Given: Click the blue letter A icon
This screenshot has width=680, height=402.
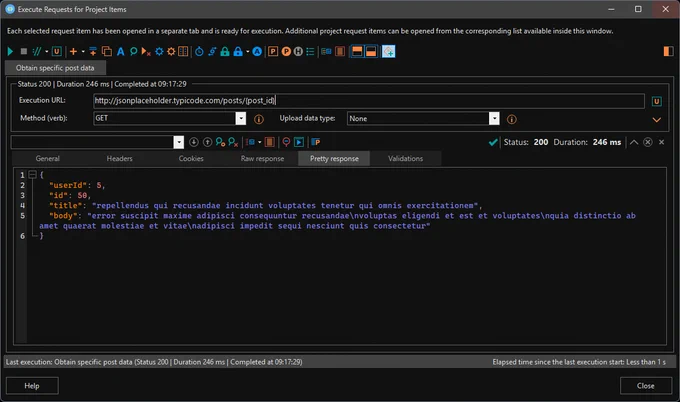Looking at the screenshot, I should pos(121,52).
